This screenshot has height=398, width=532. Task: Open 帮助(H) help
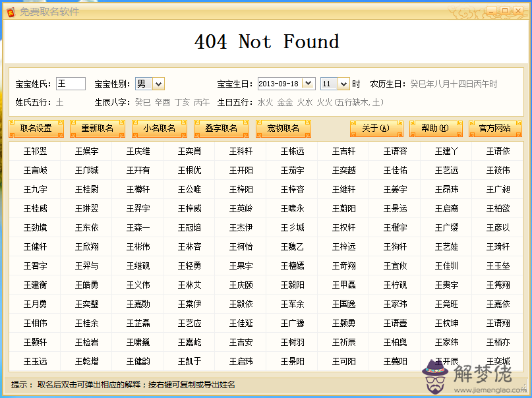(435, 128)
